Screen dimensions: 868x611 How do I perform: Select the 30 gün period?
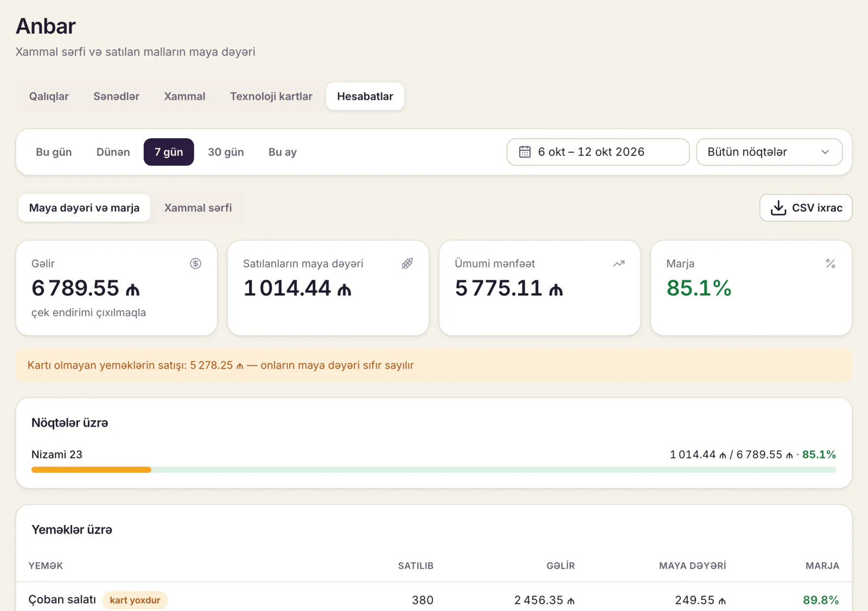[226, 152]
